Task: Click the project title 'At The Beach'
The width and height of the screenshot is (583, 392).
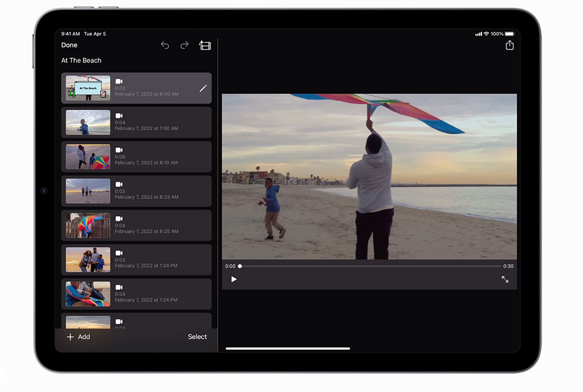Action: pyautogui.click(x=81, y=60)
